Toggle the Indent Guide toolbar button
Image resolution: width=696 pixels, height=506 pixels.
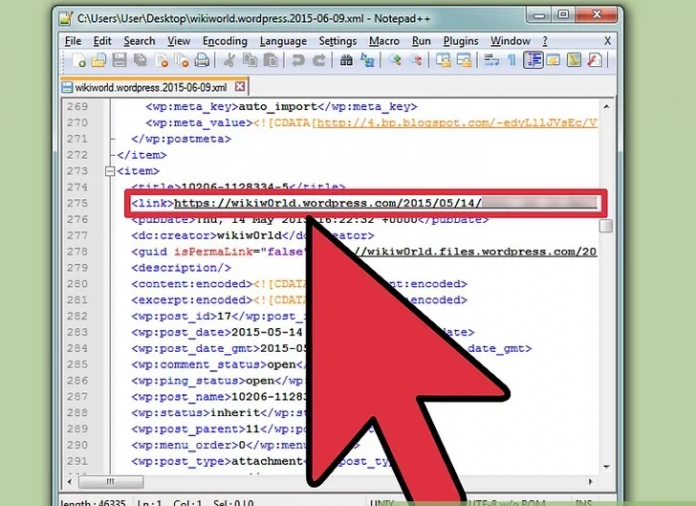click(x=532, y=62)
